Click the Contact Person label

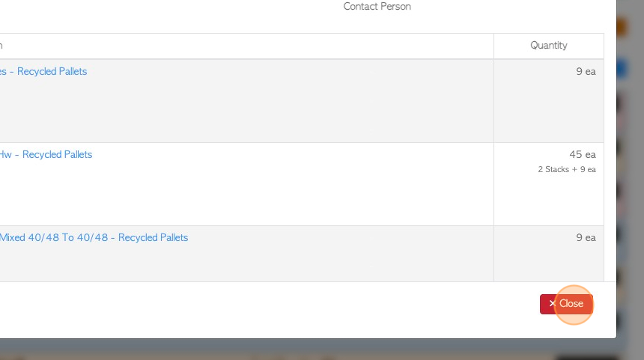click(x=377, y=7)
